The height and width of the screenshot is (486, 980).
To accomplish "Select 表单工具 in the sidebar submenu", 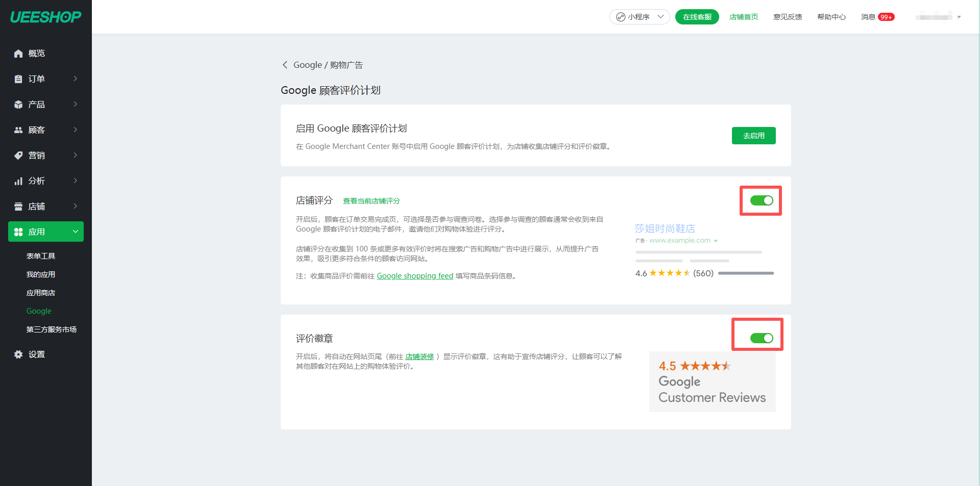I will click(x=41, y=256).
